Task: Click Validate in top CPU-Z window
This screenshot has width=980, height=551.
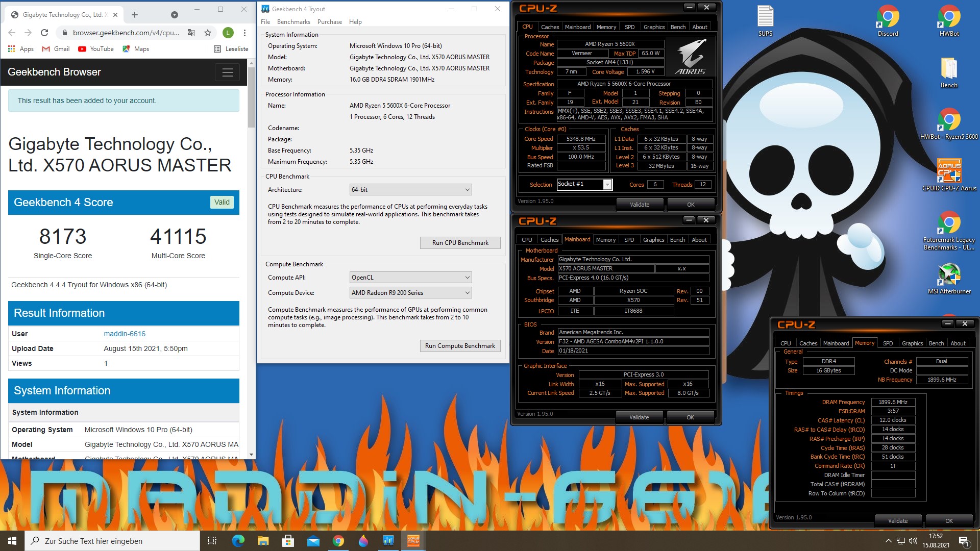Action: tap(640, 205)
